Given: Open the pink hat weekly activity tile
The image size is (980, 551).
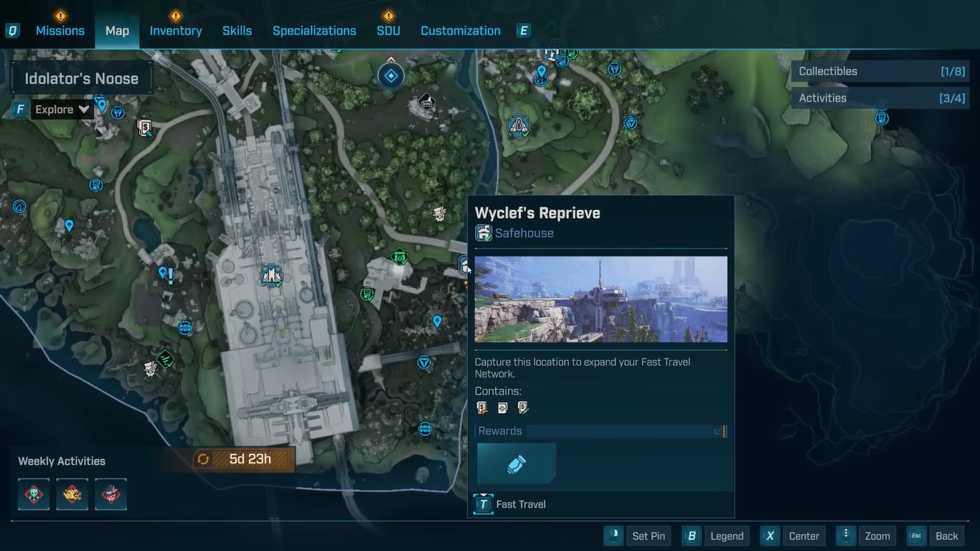Looking at the screenshot, I should [110, 494].
